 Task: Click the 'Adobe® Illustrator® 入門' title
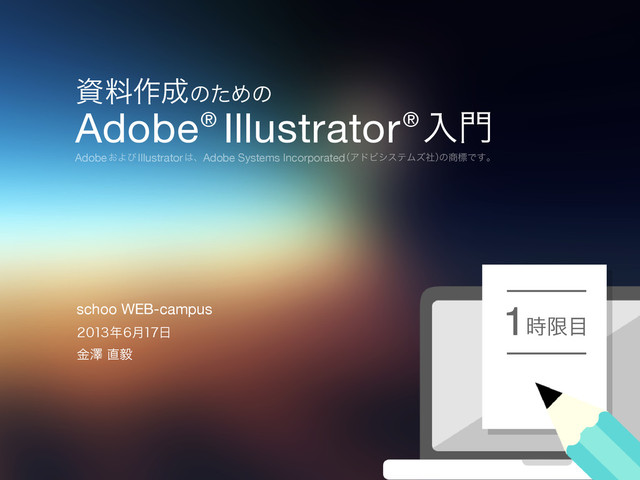pos(283,128)
